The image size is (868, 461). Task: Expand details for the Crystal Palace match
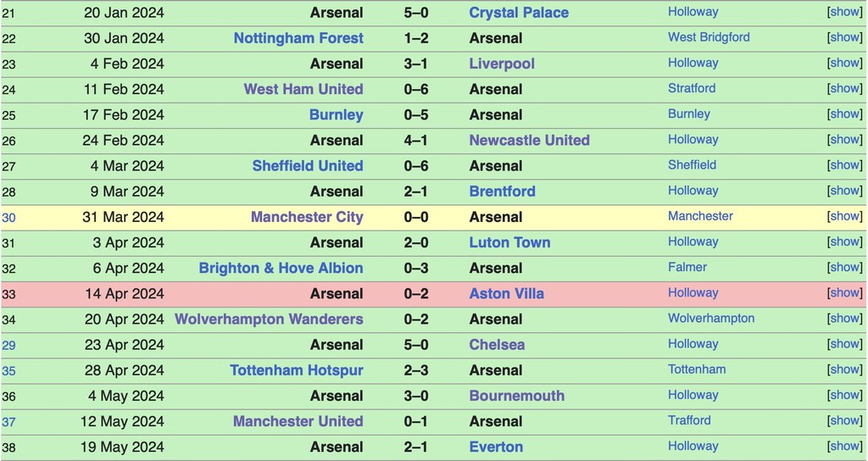pos(844,13)
